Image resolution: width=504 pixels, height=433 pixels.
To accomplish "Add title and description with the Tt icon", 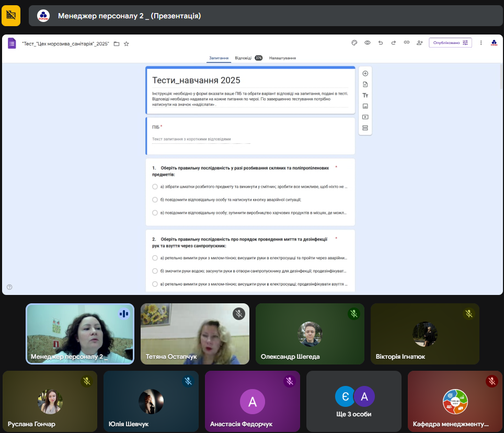I will coord(365,95).
